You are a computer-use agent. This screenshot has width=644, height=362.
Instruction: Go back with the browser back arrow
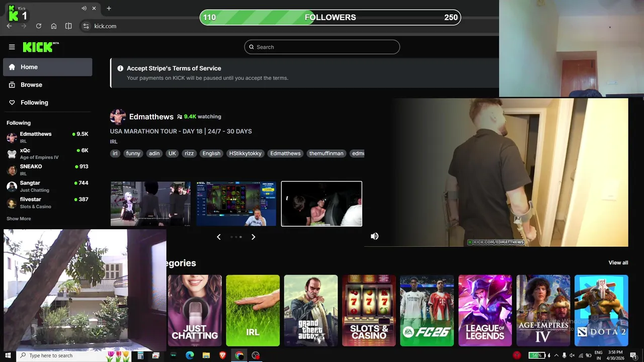click(x=9, y=26)
